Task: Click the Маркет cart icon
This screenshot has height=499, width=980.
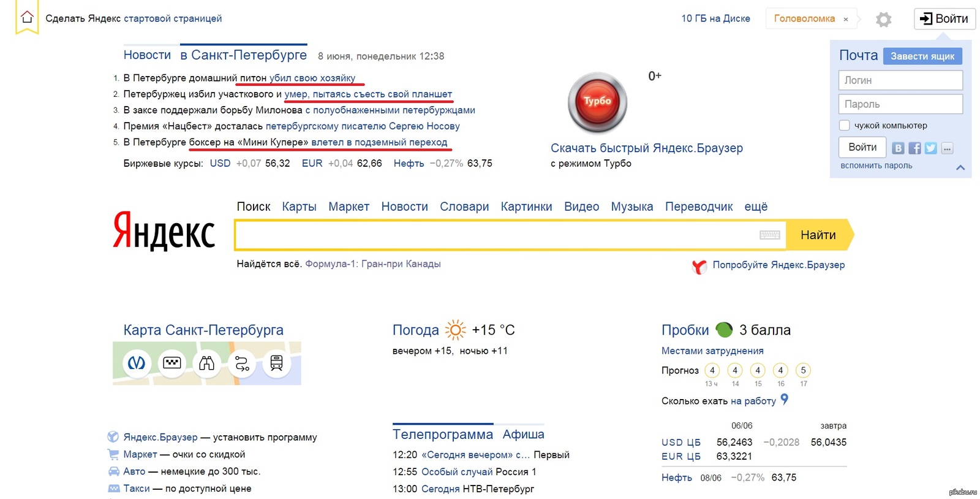Action: [x=113, y=454]
